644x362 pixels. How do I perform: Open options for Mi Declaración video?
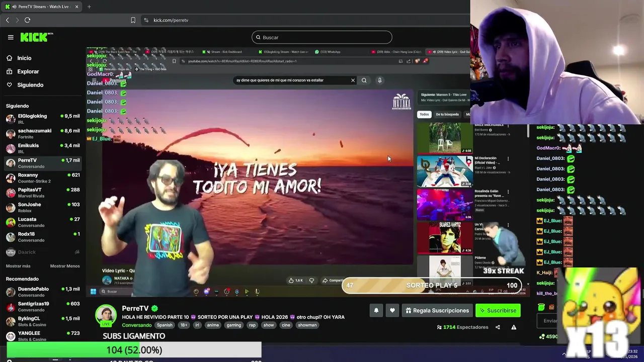point(508,158)
